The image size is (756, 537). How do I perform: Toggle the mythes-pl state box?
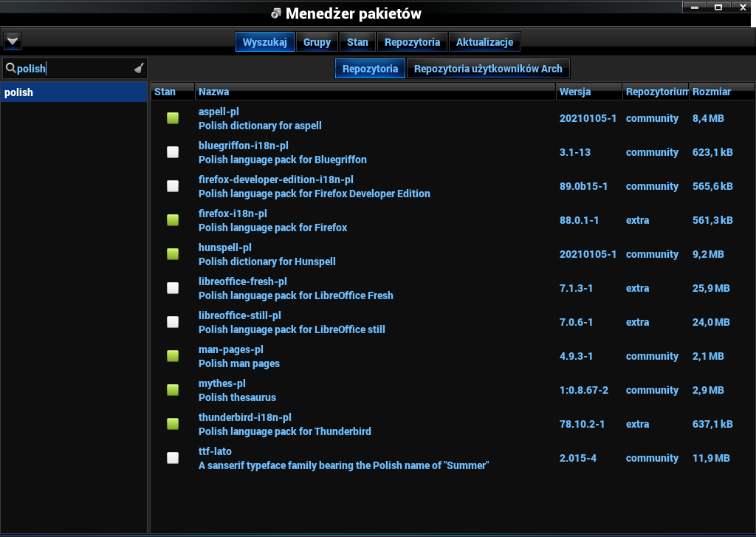[x=173, y=390]
